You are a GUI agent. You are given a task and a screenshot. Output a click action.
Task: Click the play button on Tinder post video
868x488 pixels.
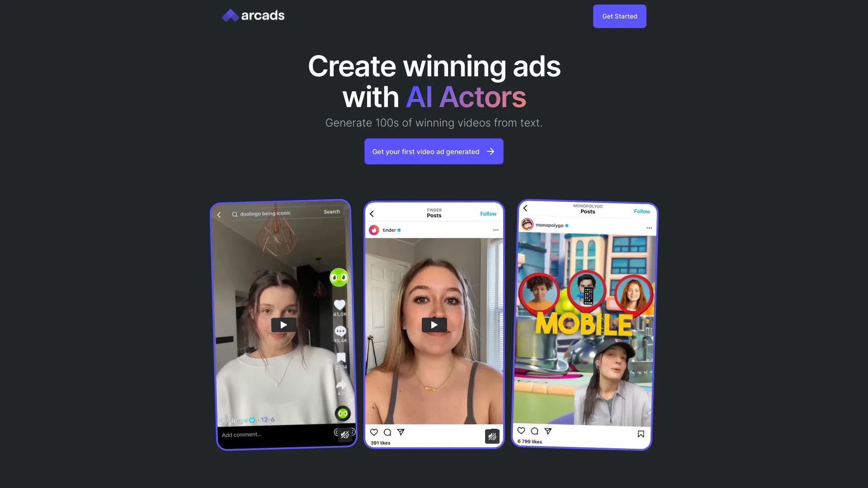(x=434, y=324)
